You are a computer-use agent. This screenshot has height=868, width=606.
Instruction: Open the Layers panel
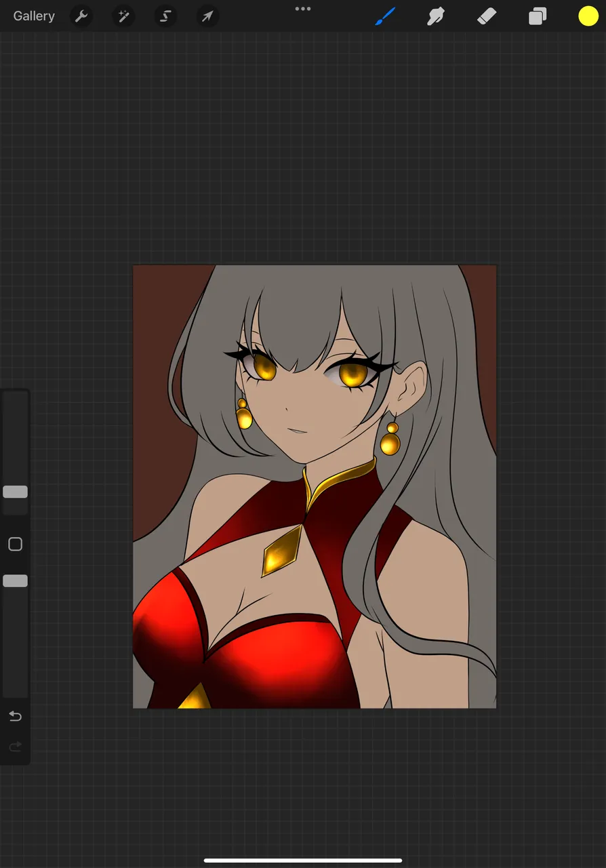(x=538, y=16)
